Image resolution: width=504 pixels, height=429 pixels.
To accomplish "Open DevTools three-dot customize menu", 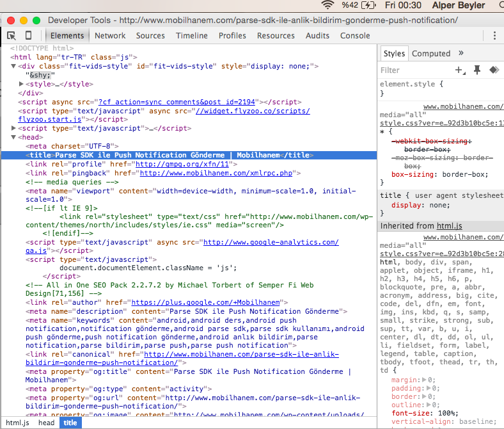I will (x=494, y=35).
